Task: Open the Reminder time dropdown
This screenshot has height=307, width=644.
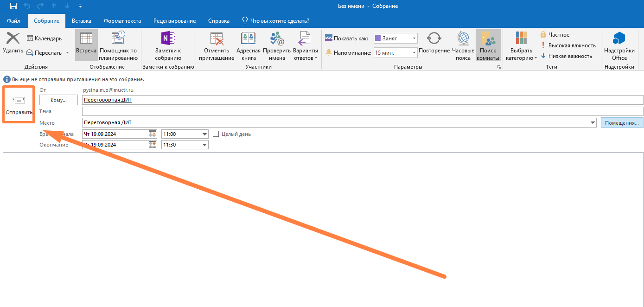Action: coord(414,53)
